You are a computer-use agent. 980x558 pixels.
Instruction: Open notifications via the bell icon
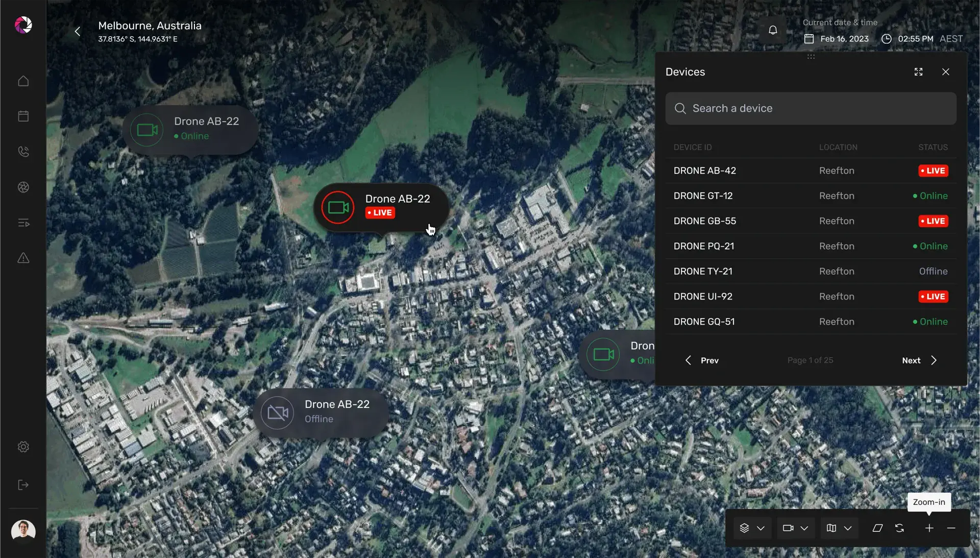(x=772, y=30)
